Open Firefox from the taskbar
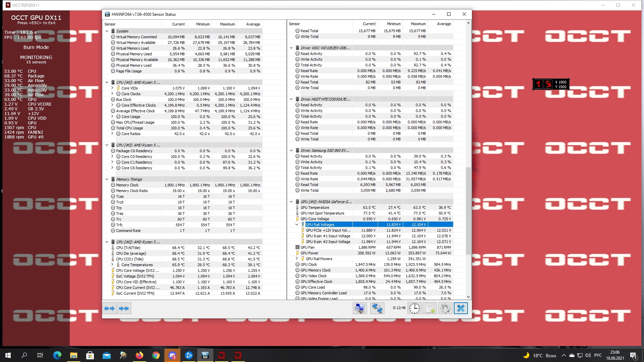Viewport: 644px width, 362px height. tap(140, 355)
